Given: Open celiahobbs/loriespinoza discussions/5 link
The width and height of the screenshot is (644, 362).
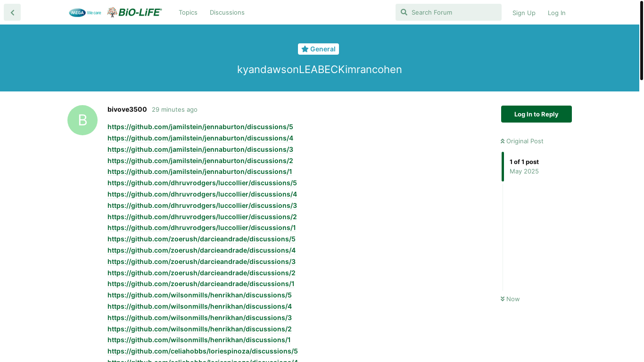Looking at the screenshot, I should (x=203, y=351).
